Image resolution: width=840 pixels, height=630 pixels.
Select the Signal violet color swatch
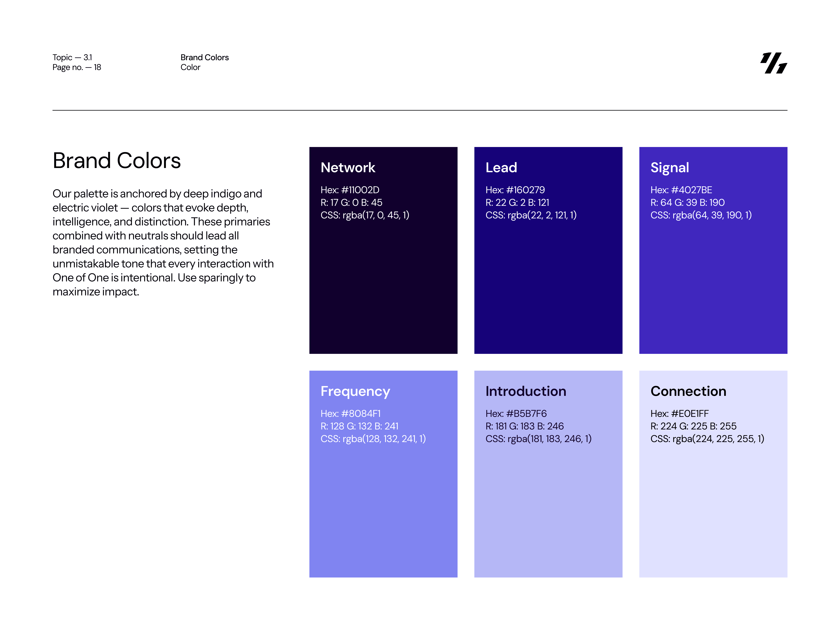[713, 289]
